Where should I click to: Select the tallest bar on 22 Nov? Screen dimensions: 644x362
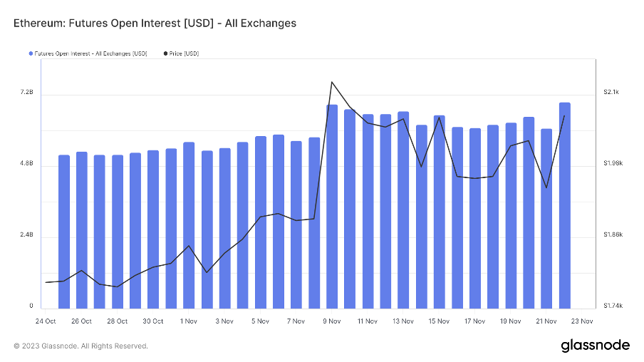[x=564, y=205]
